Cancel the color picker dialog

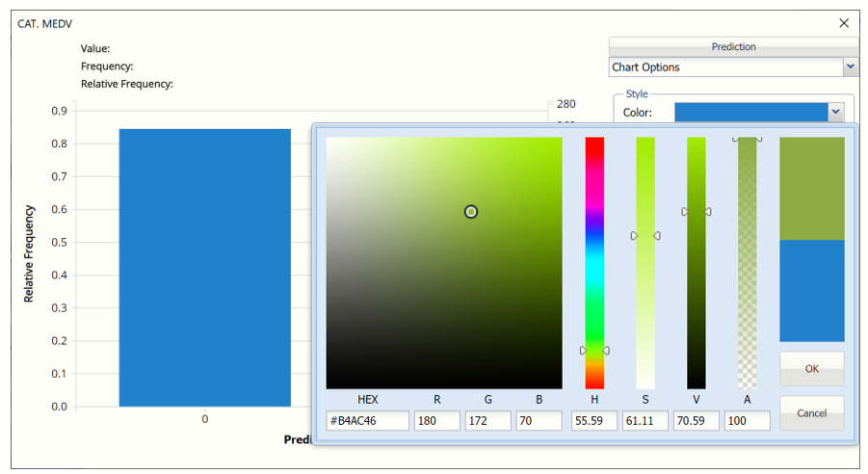click(x=811, y=413)
